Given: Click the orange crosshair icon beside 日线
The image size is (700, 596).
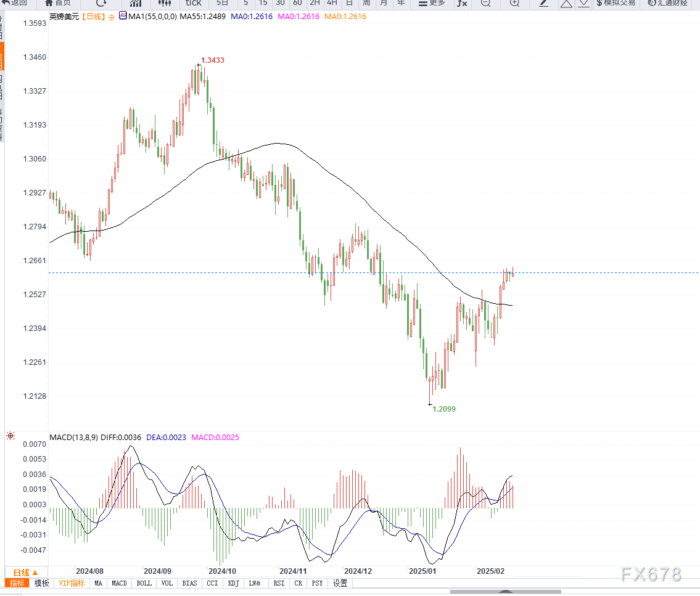Looking at the screenshot, I should point(111,17).
